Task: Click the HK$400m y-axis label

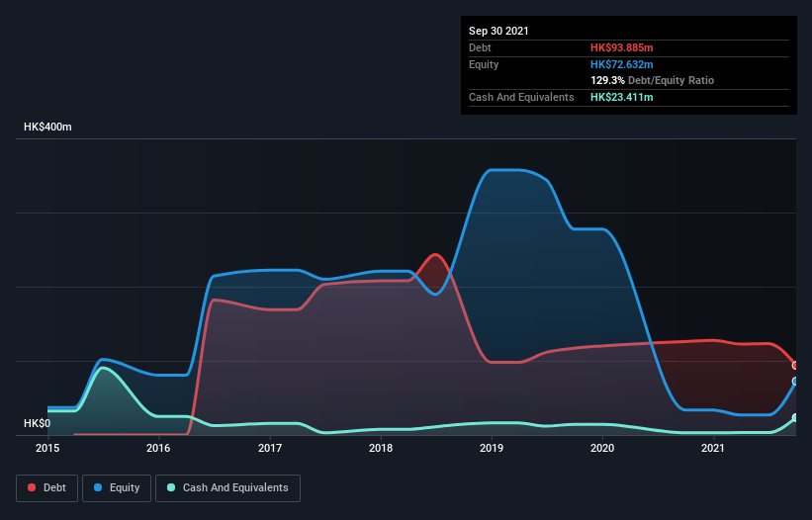Action: coord(47,127)
